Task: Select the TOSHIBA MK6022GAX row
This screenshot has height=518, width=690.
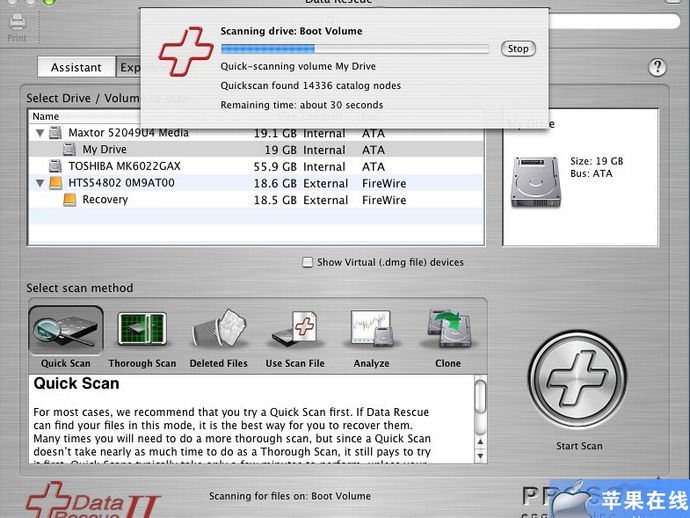Action: click(x=256, y=166)
